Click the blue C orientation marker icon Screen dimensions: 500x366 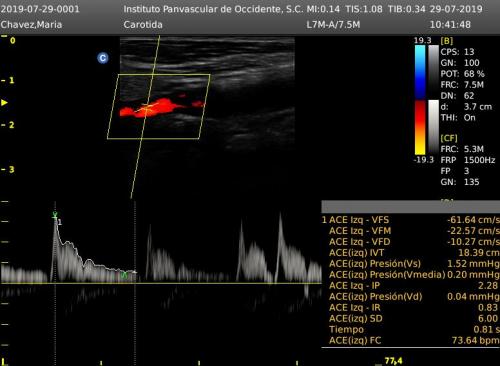click(x=103, y=58)
